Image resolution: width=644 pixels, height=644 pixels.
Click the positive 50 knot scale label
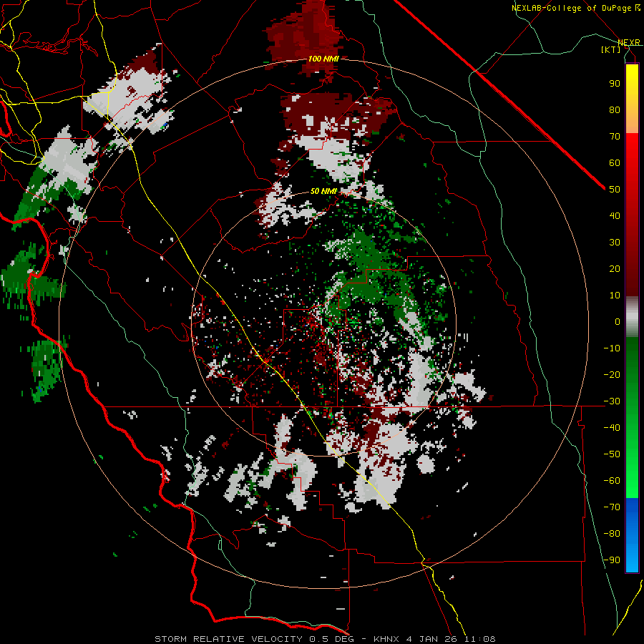click(x=615, y=190)
